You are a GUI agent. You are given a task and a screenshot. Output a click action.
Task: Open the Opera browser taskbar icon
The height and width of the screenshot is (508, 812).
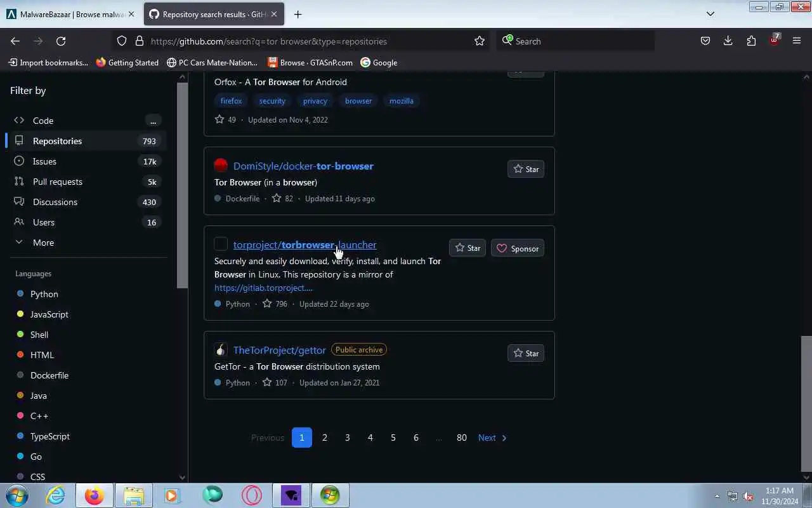(x=251, y=495)
